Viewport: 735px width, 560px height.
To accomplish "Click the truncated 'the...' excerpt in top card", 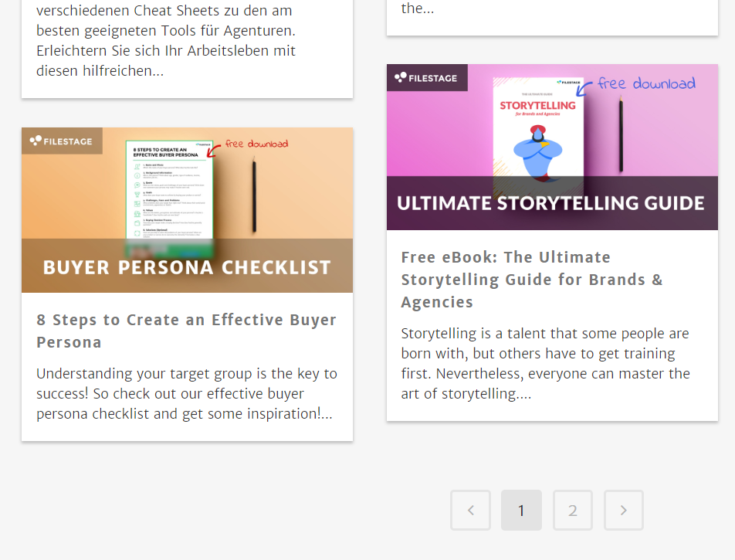I will click(x=418, y=8).
